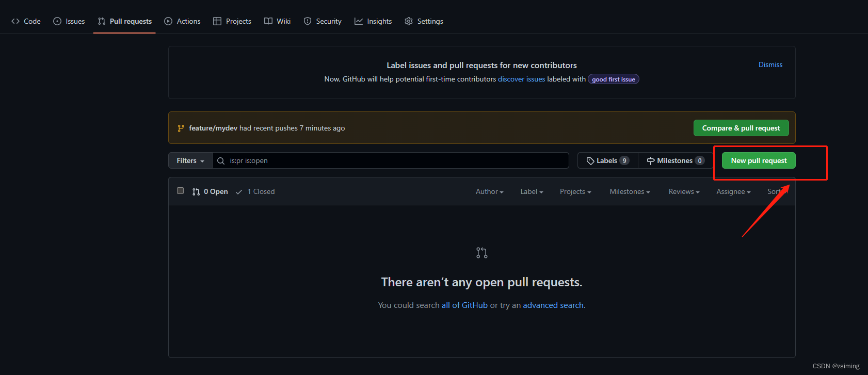Expand the Projects filter dropdown
Image resolution: width=868 pixels, height=375 pixels.
click(575, 191)
